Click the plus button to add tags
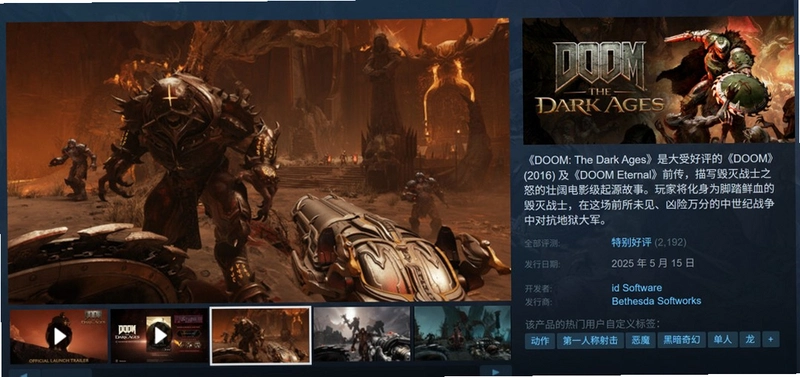This screenshot has height=377, width=800. coord(771,340)
